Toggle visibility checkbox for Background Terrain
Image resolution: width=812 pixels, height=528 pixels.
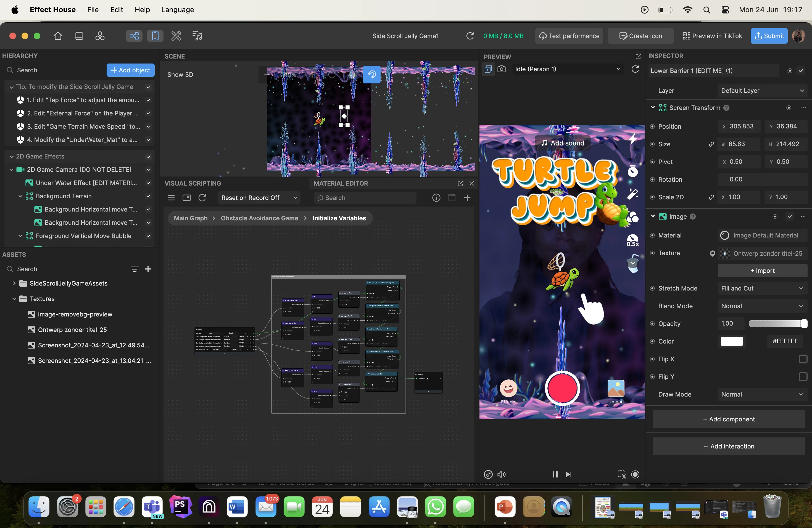(x=148, y=196)
